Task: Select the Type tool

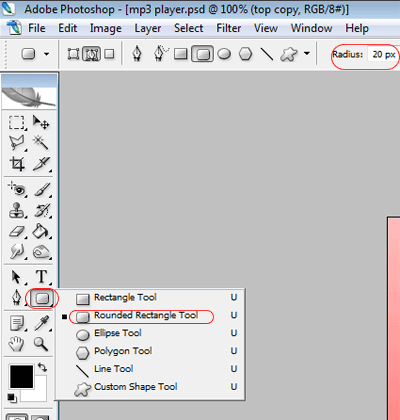Action: [41, 277]
